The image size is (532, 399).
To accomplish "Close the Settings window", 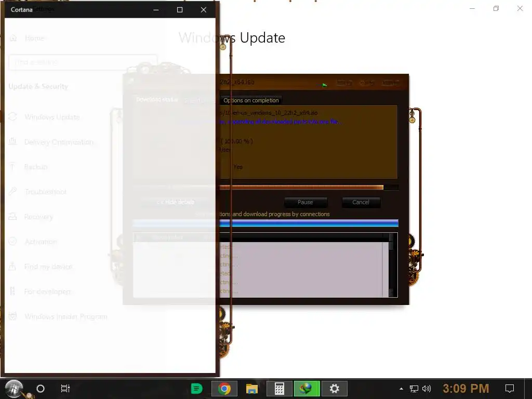I will pos(520,8).
